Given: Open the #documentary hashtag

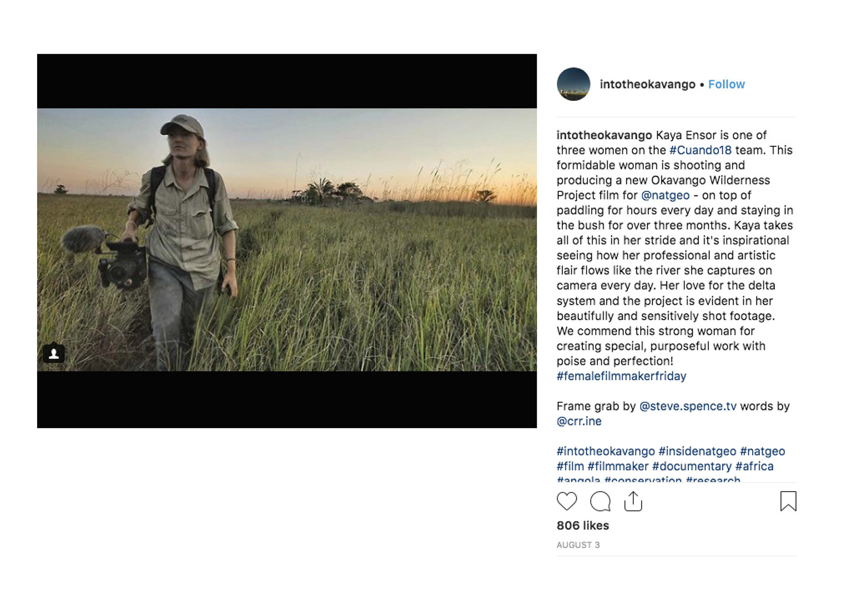Looking at the screenshot, I should 692,466.
